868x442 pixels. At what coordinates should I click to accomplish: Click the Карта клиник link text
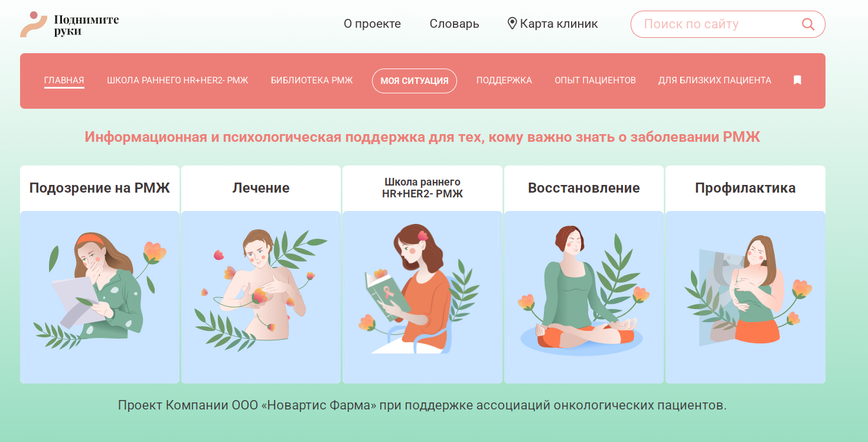tap(559, 24)
